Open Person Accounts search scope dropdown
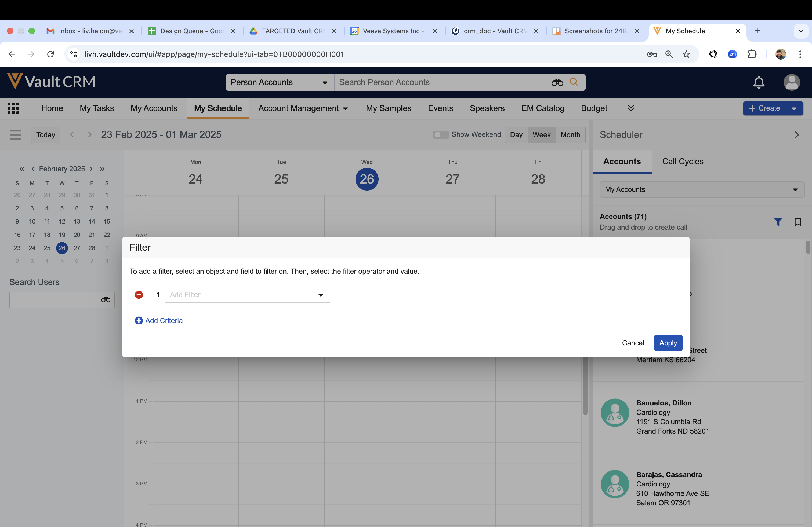 coord(280,82)
